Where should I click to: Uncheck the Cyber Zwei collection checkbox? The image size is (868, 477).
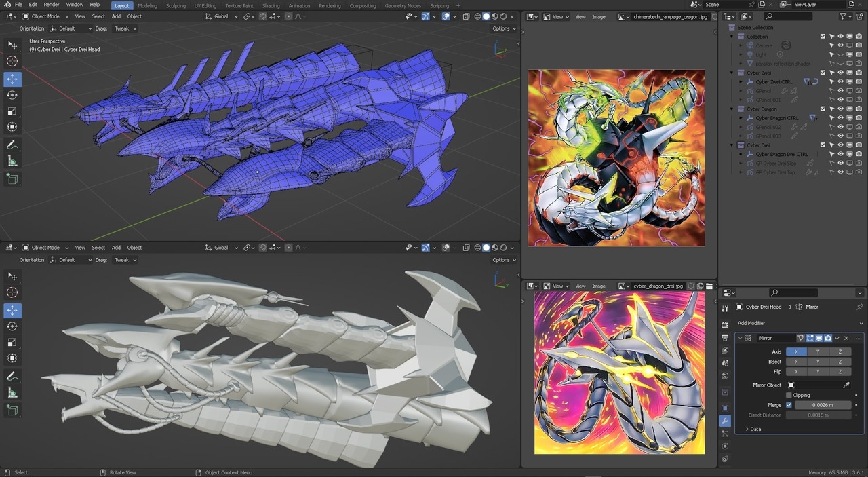pyautogui.click(x=823, y=73)
